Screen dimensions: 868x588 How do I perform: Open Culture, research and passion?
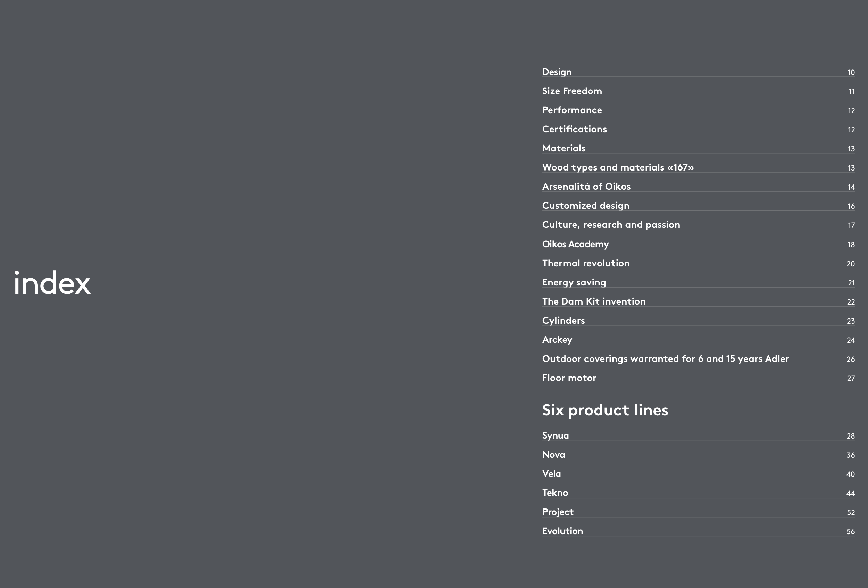[611, 224]
